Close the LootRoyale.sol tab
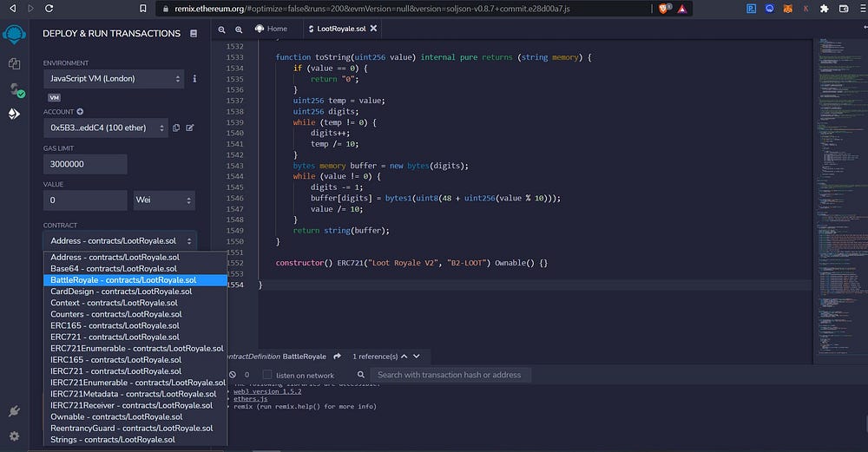The height and width of the screenshot is (452, 868). [373, 29]
